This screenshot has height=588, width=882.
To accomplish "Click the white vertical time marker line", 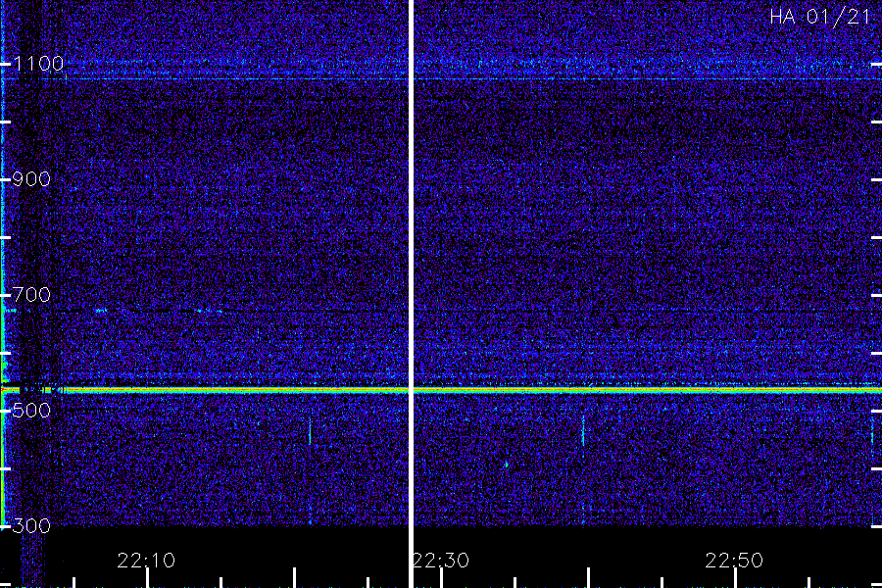I will point(411,294).
